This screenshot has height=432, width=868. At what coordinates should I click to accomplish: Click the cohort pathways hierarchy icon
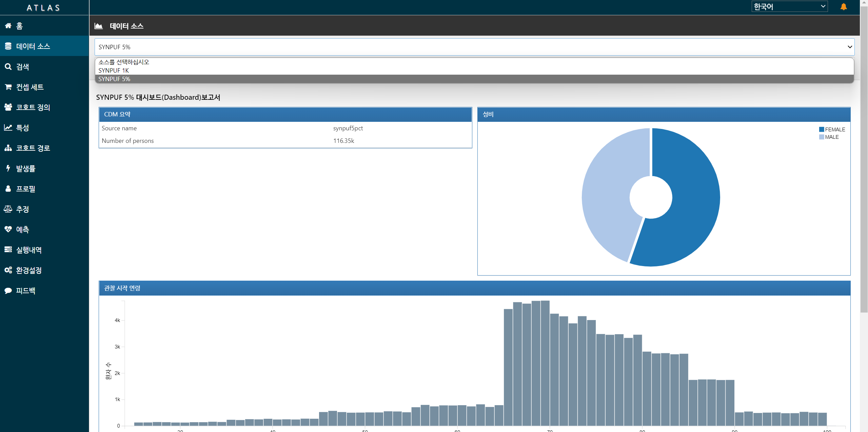pos(8,148)
